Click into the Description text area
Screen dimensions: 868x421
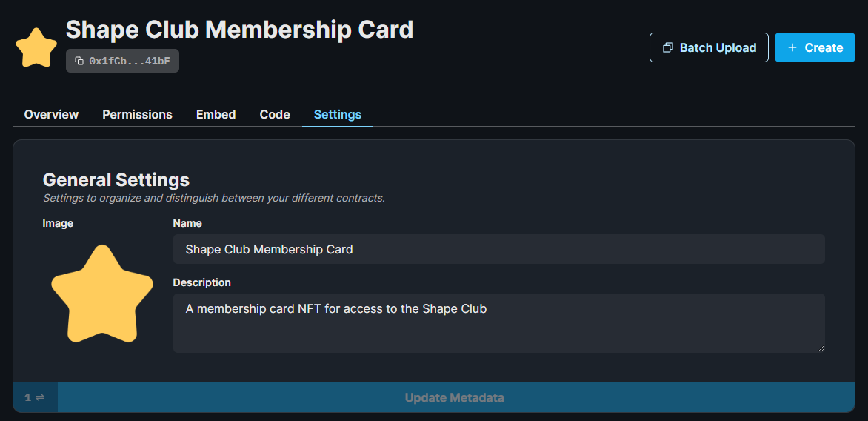coord(498,323)
